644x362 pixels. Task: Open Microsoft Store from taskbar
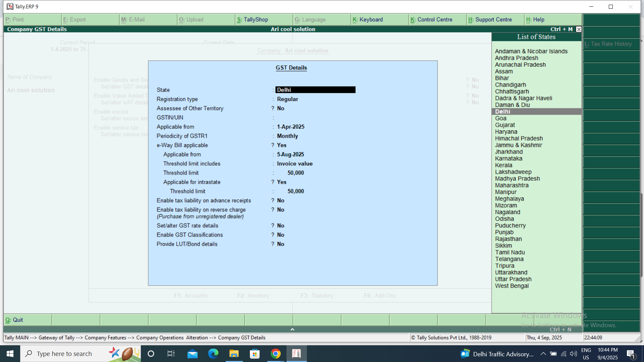[x=255, y=354]
